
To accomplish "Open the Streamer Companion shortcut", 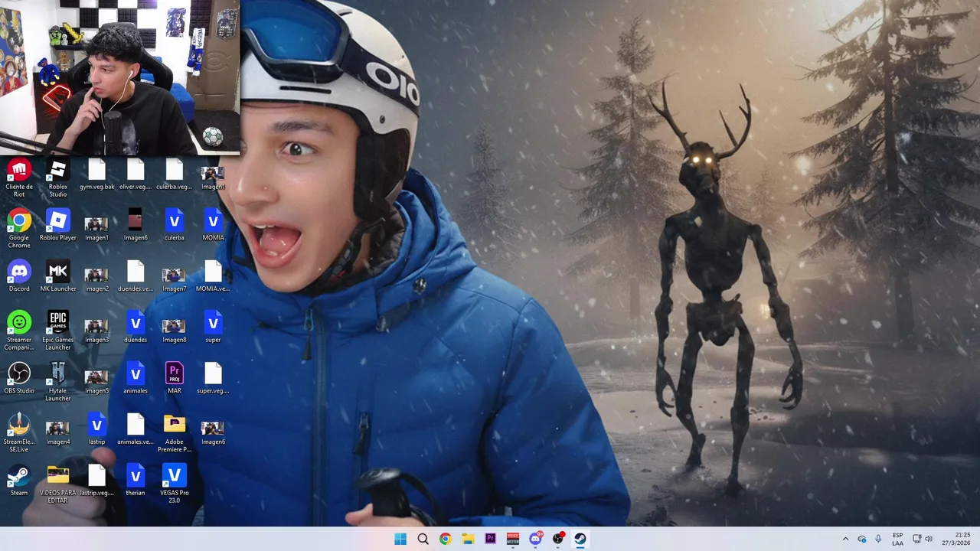I will (19, 331).
